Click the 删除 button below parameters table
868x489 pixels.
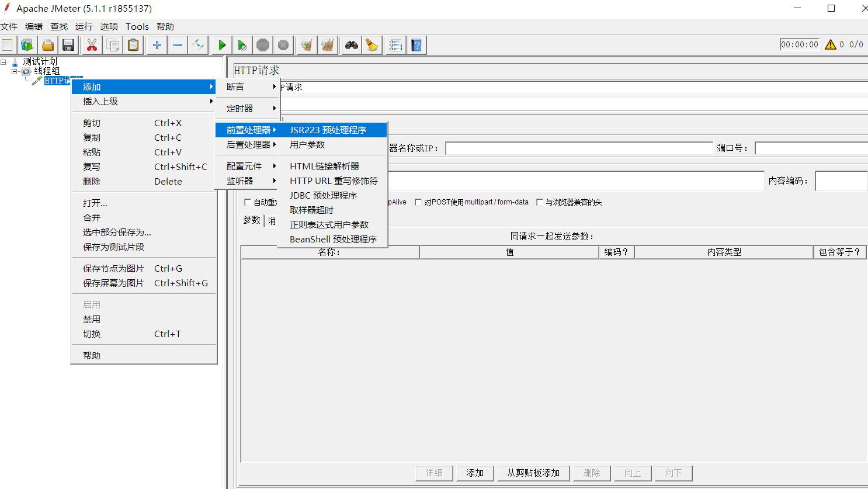(592, 473)
